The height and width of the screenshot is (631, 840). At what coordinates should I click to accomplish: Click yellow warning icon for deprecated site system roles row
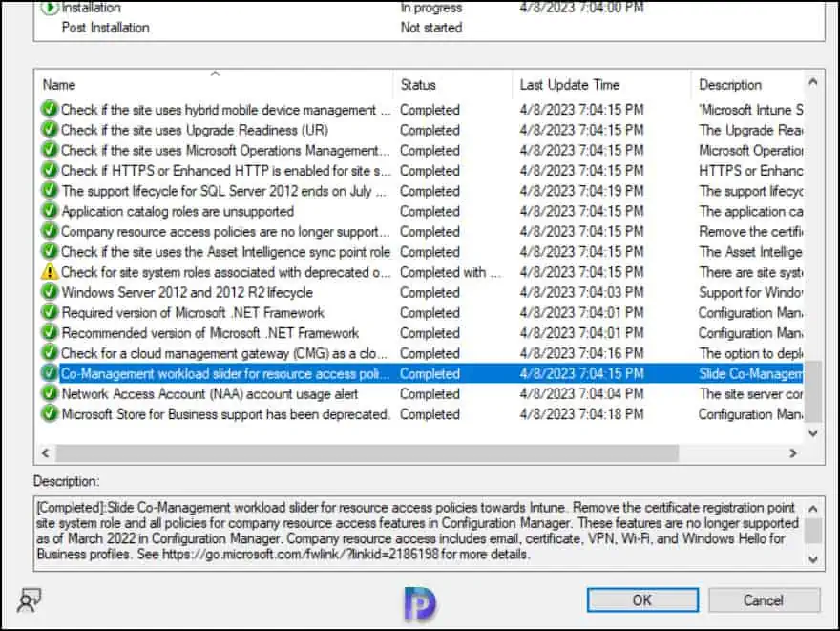tap(50, 272)
